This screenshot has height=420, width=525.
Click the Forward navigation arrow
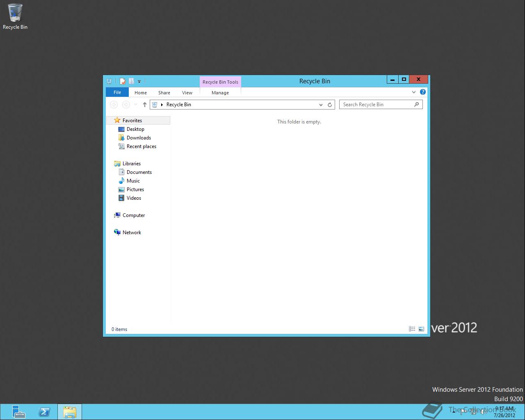pyautogui.click(x=126, y=105)
